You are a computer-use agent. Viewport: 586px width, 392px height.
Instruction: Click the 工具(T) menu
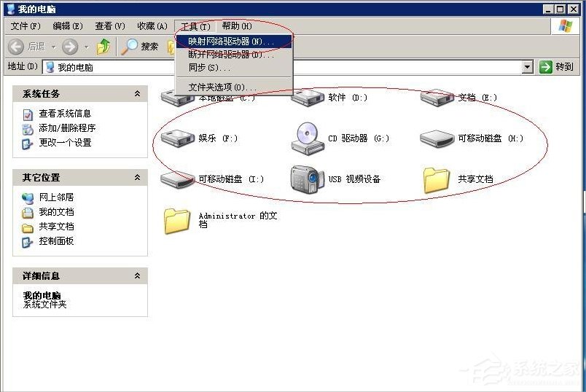click(x=195, y=26)
